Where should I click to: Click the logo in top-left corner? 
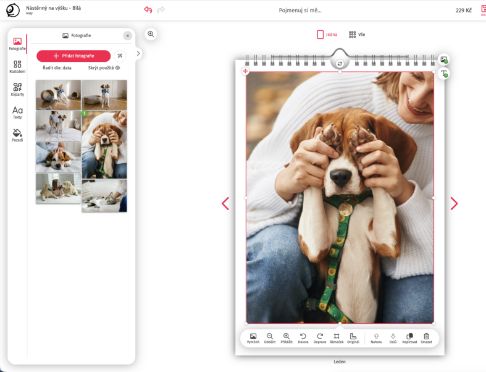[13, 10]
